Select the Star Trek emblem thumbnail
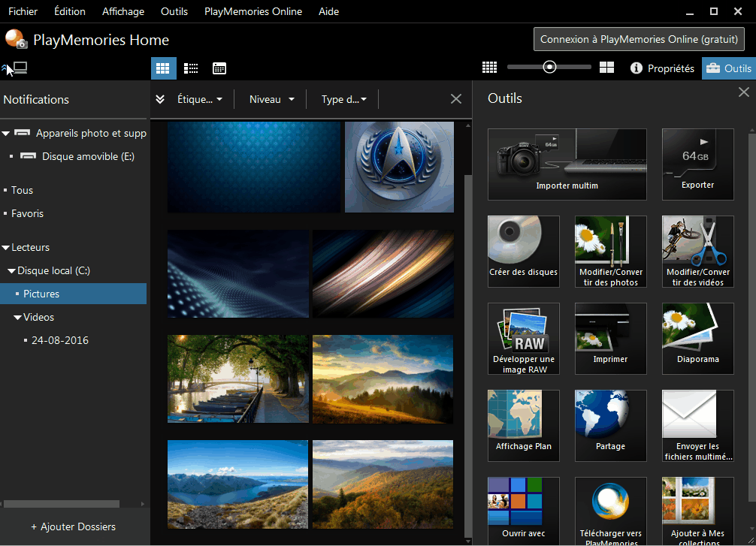The image size is (756, 546). 399,167
